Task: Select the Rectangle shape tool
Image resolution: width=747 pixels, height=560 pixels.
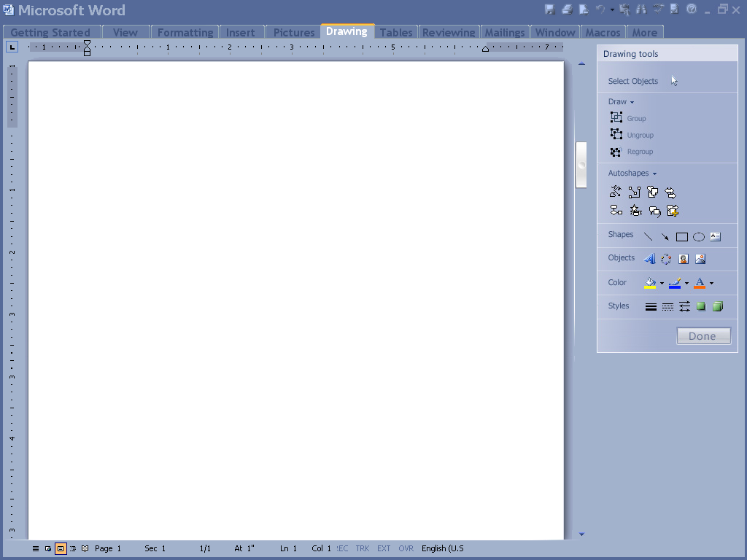Action: [681, 237]
